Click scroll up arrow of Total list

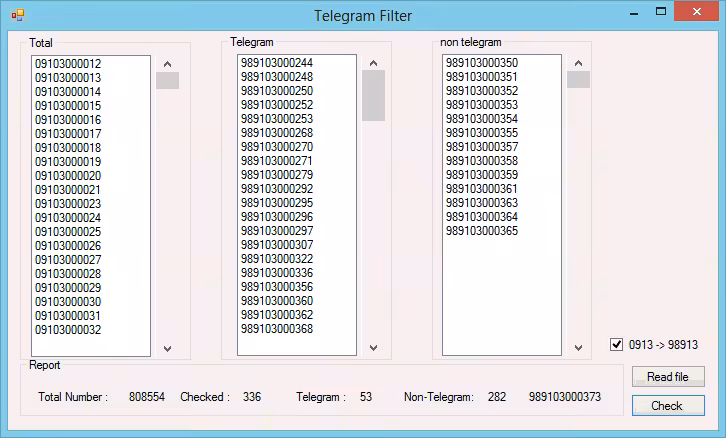[168, 64]
